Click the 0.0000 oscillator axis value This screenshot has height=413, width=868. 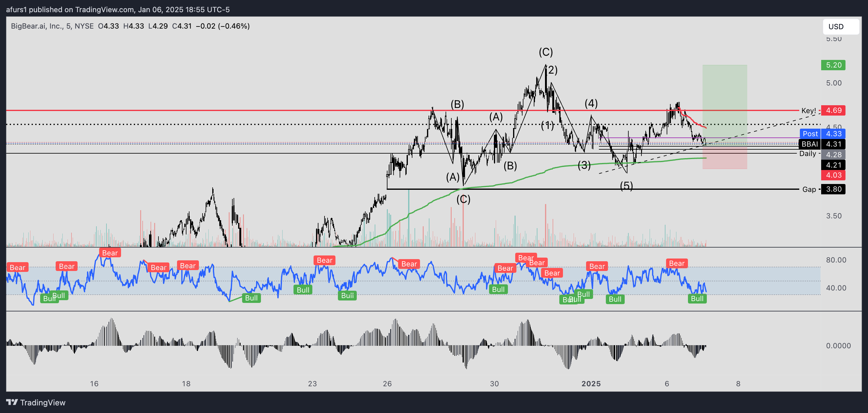(x=838, y=345)
